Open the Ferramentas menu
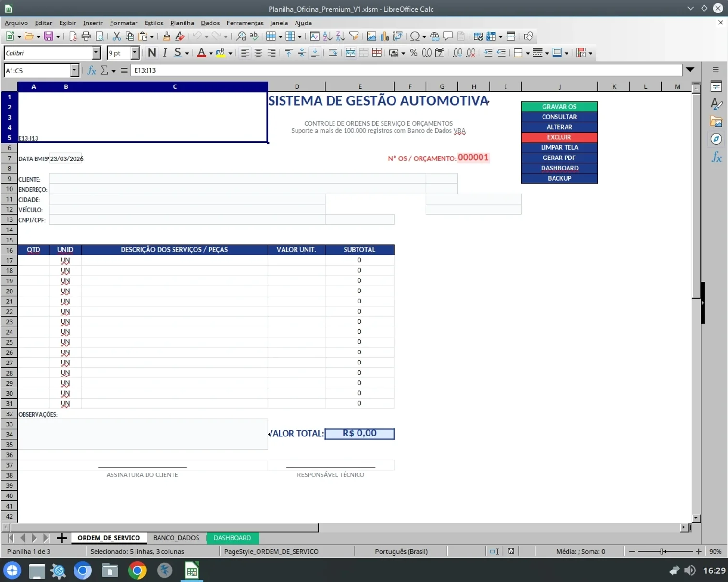 245,23
